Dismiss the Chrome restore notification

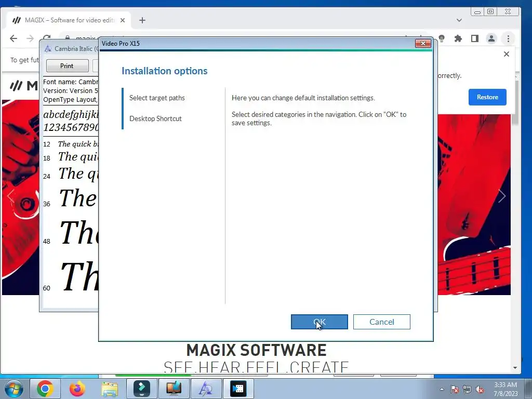[x=506, y=54]
